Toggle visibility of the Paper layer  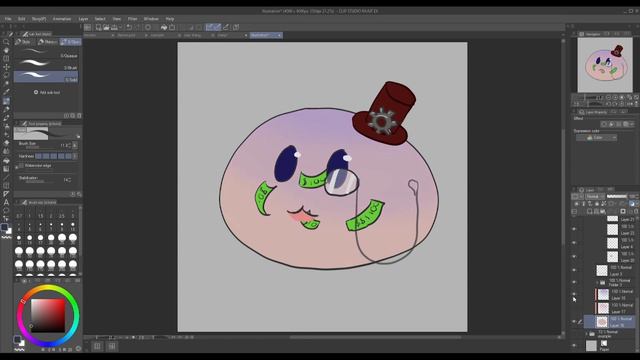click(x=574, y=346)
